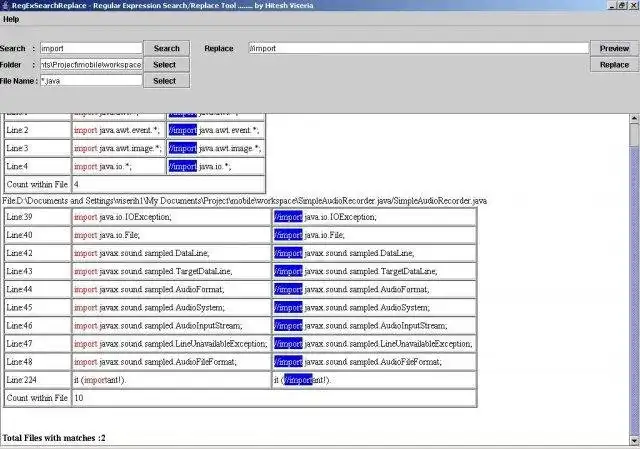
Task: Click the vertical scrollbar thumb in results
Action: coord(634,135)
